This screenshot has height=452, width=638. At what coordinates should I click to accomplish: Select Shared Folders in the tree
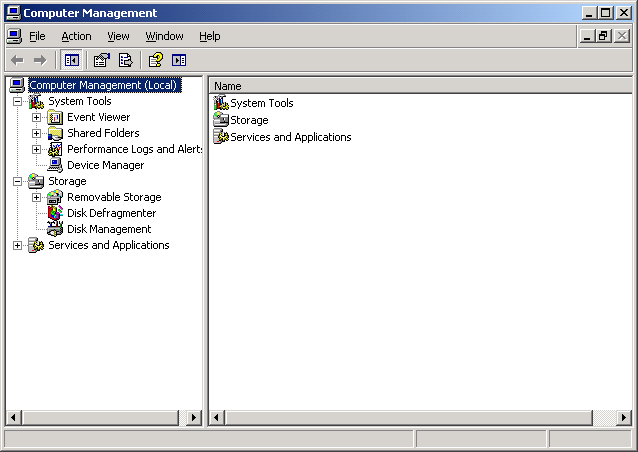tap(103, 133)
